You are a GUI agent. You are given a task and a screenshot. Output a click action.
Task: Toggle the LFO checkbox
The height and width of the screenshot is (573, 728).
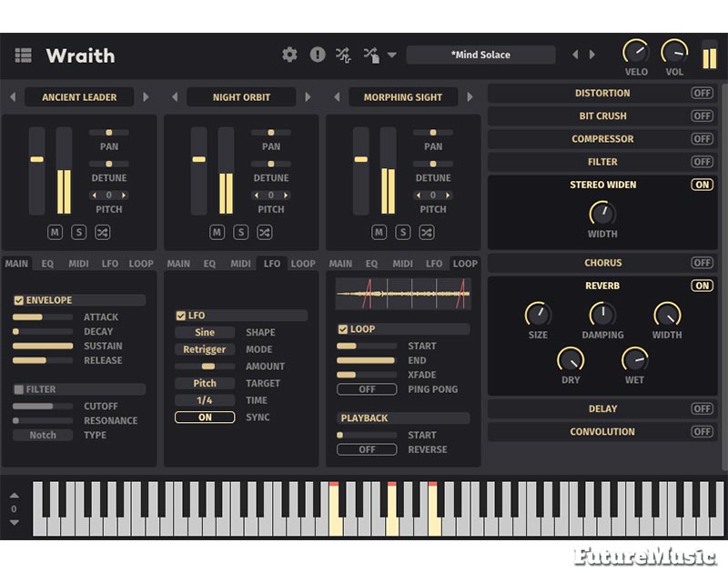180,316
